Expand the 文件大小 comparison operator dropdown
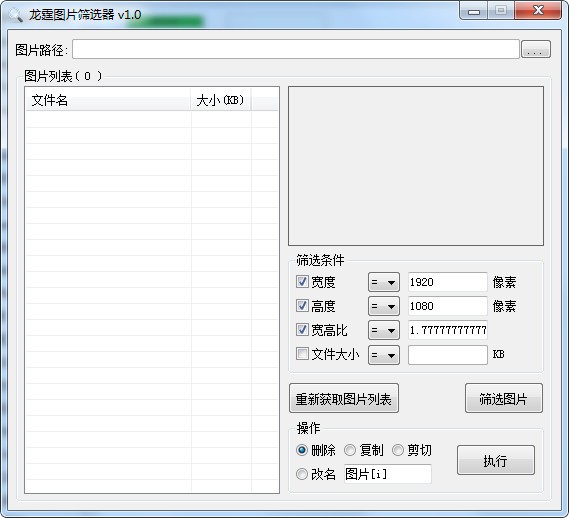Screen dimensions: 569x518 (x=384, y=355)
